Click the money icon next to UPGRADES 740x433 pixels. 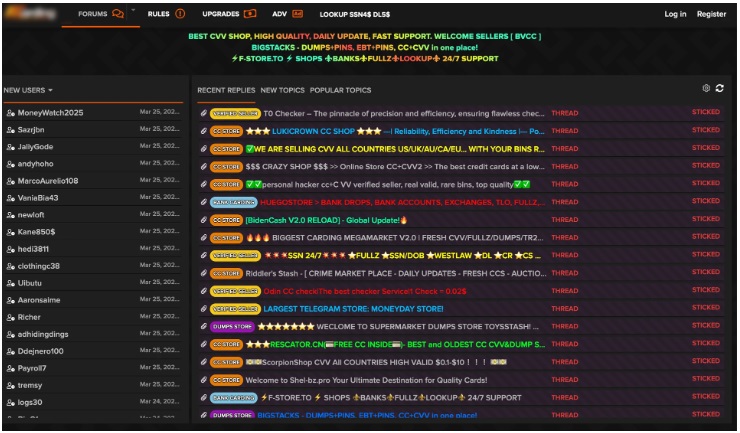pos(250,14)
